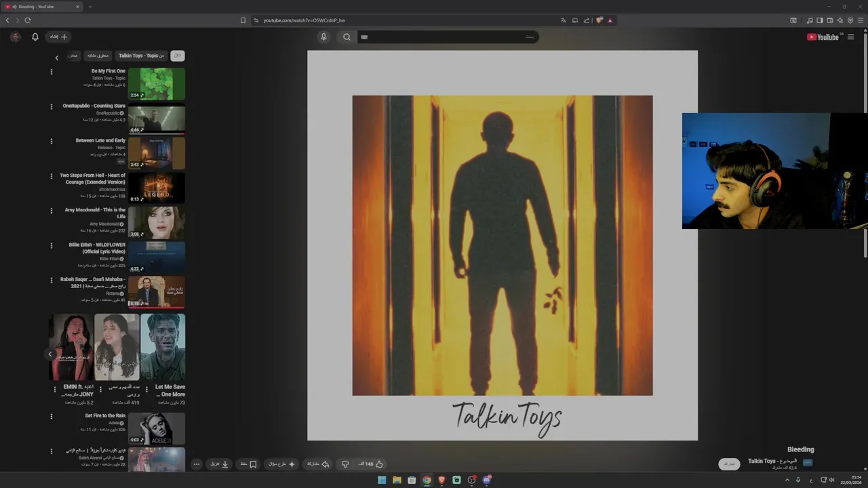Select the chip next to Talkin Toys - Topic
The width and height of the screenshot is (868, 488).
98,56
